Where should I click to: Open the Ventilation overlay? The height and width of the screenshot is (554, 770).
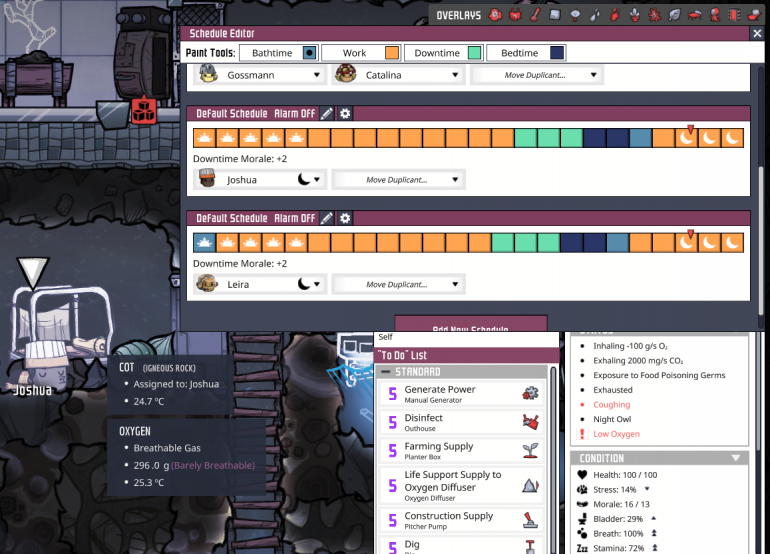point(615,15)
